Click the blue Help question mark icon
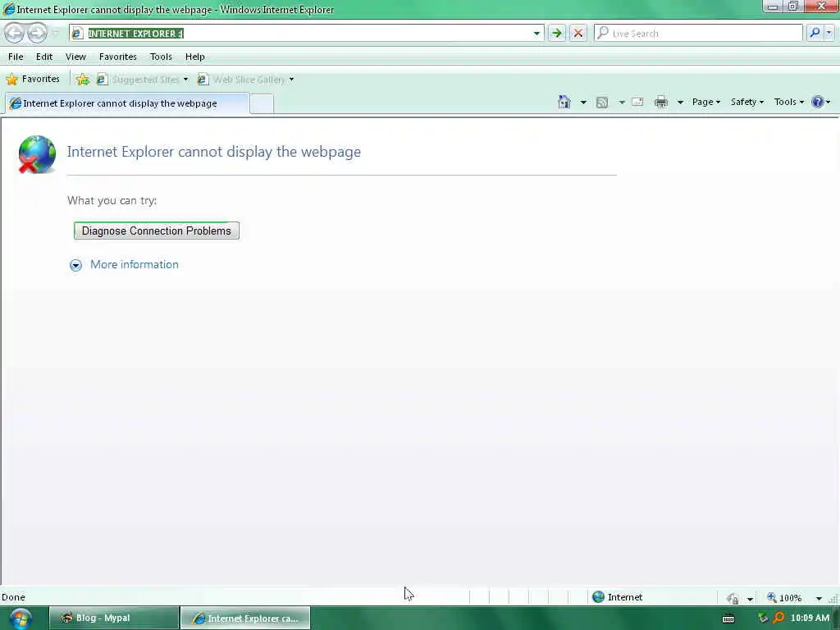Screen dimensions: 840x630 pyautogui.click(x=817, y=102)
